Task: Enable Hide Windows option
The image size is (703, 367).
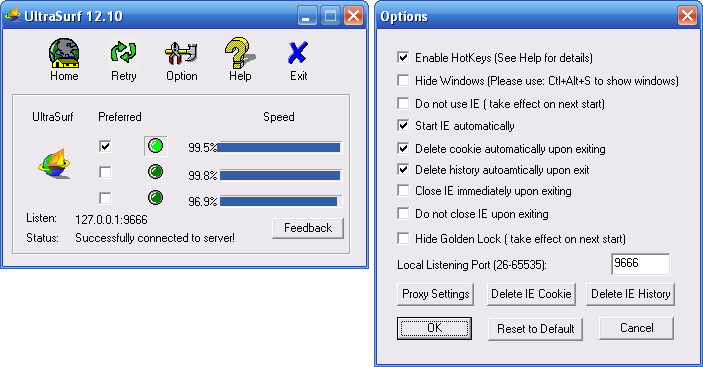Action: click(x=403, y=81)
